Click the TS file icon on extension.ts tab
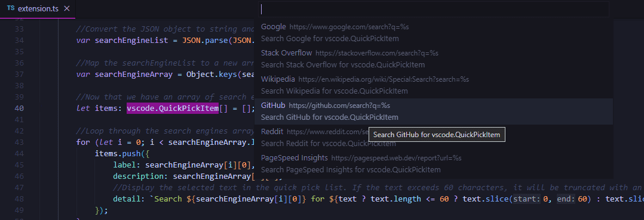 coord(11,8)
